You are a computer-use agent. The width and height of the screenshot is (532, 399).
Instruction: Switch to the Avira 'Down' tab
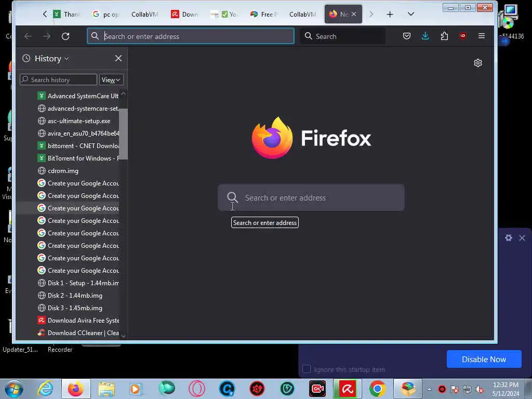[184, 14]
